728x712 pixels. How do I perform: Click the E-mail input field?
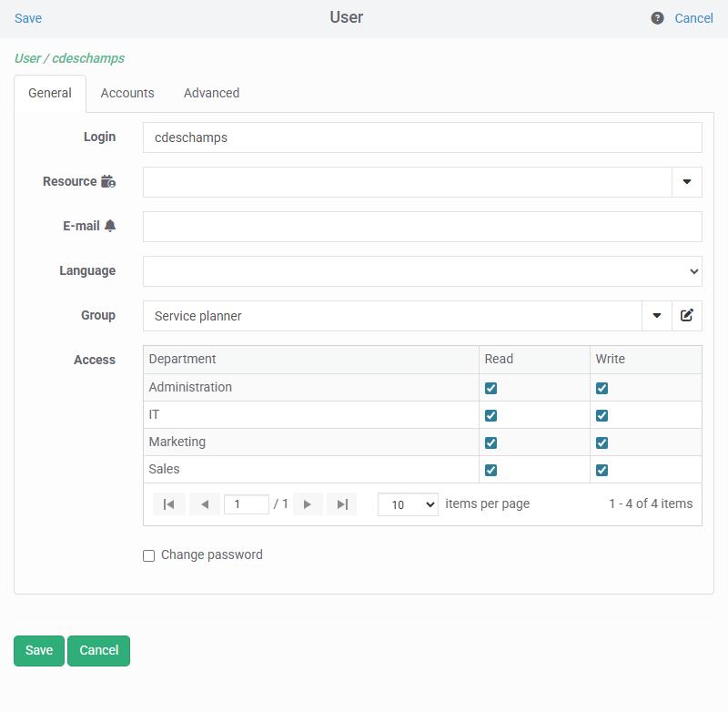[x=422, y=227]
